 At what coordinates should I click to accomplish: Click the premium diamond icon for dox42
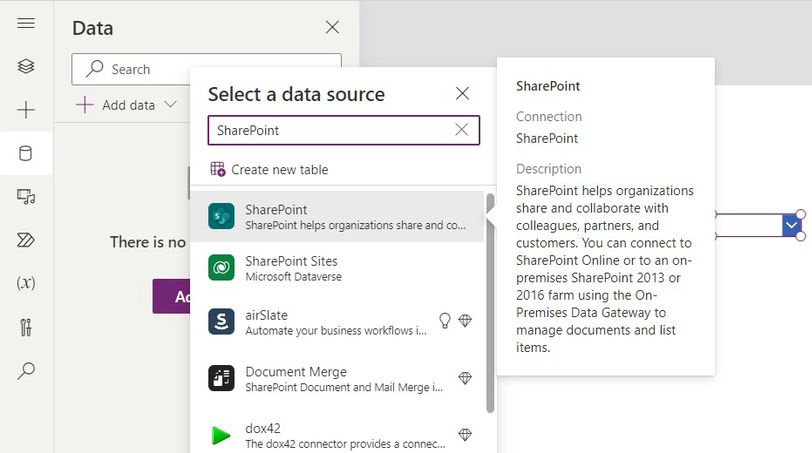pos(465,435)
